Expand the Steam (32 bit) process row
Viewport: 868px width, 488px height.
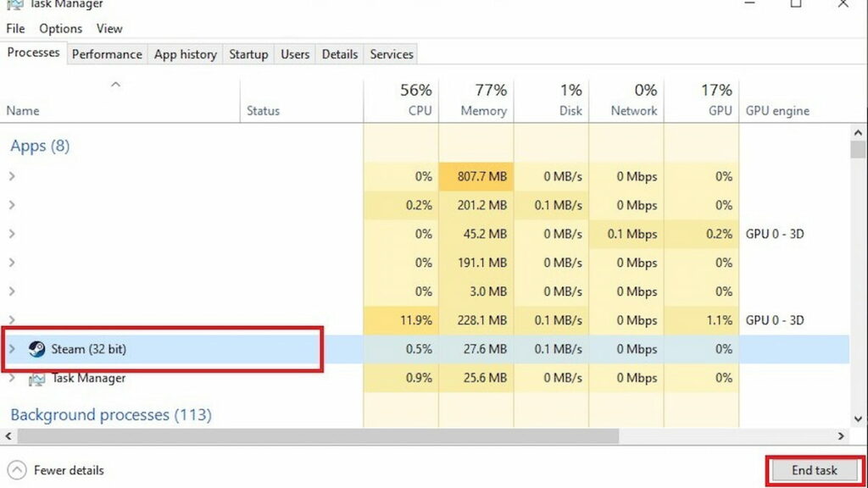(12, 349)
